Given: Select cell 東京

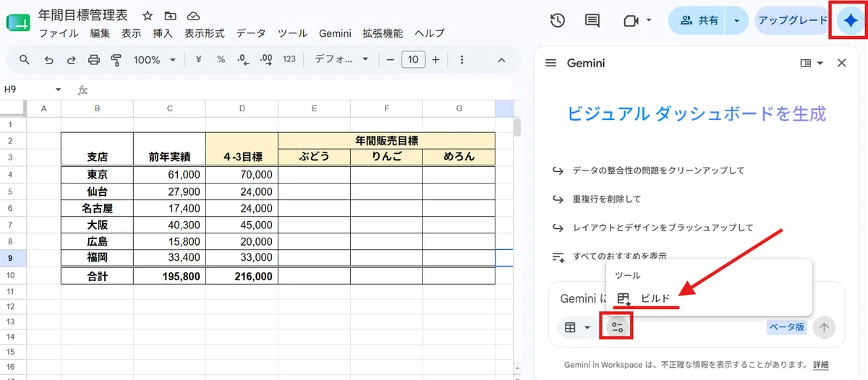Looking at the screenshot, I should click(x=97, y=175).
